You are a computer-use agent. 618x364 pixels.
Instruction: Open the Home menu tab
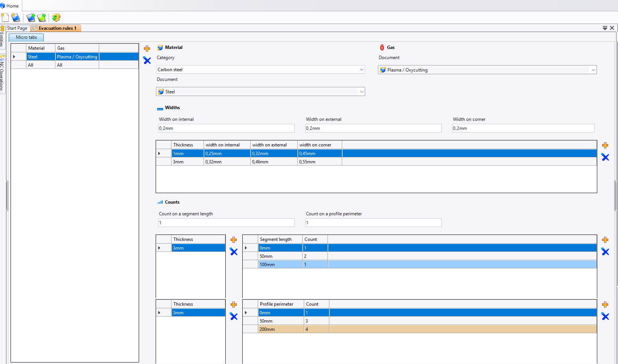(x=12, y=6)
